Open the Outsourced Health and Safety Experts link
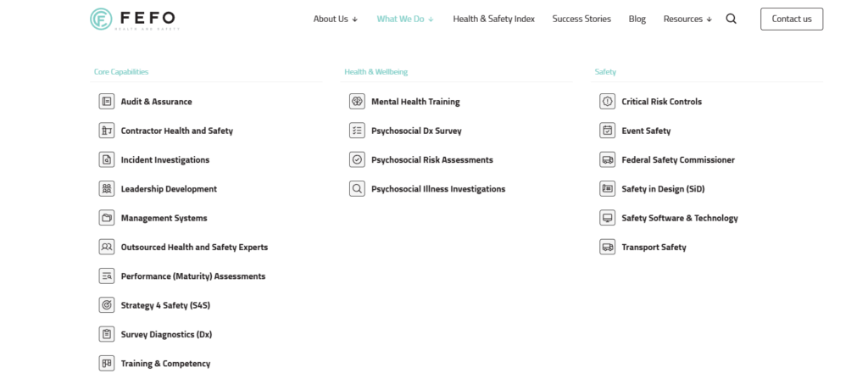The width and height of the screenshot is (868, 390). 194,248
